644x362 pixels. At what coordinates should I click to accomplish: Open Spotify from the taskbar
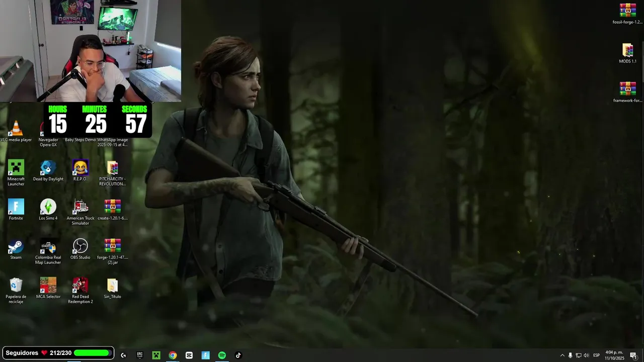[x=222, y=355]
